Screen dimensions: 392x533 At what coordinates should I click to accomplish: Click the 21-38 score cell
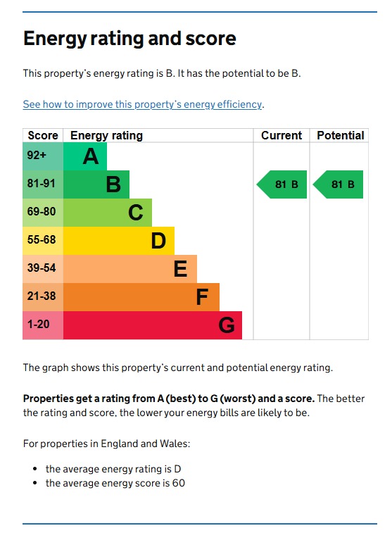(x=43, y=297)
